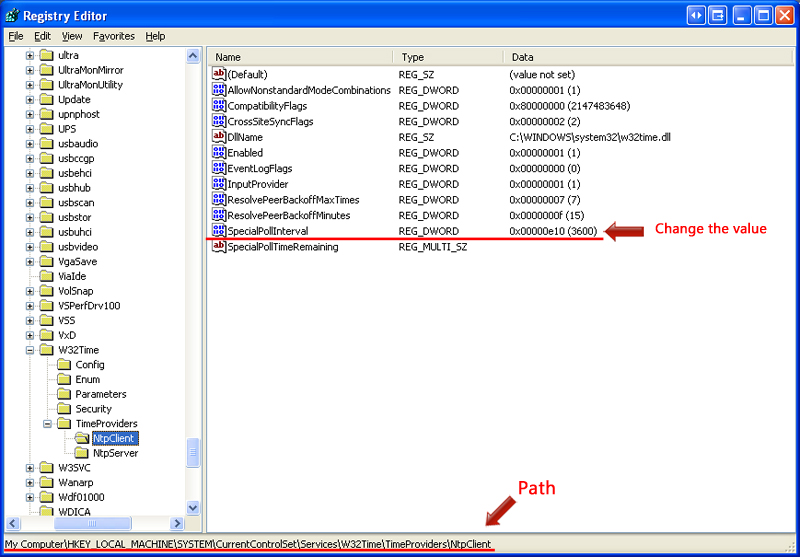800x557 pixels.
Task: Open the File menu
Action: (x=16, y=36)
